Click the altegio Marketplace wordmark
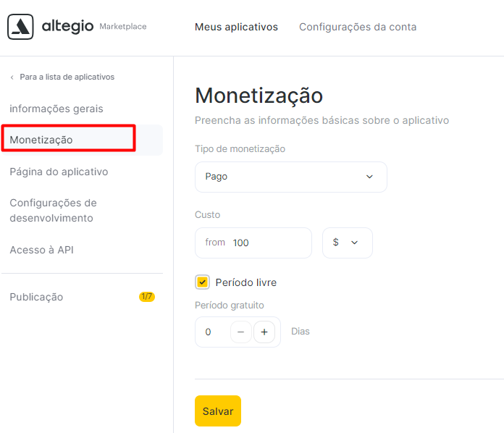 [94, 26]
